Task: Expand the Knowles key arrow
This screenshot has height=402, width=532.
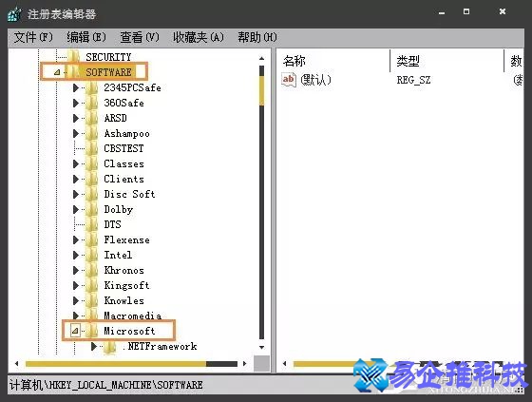Action: point(76,301)
